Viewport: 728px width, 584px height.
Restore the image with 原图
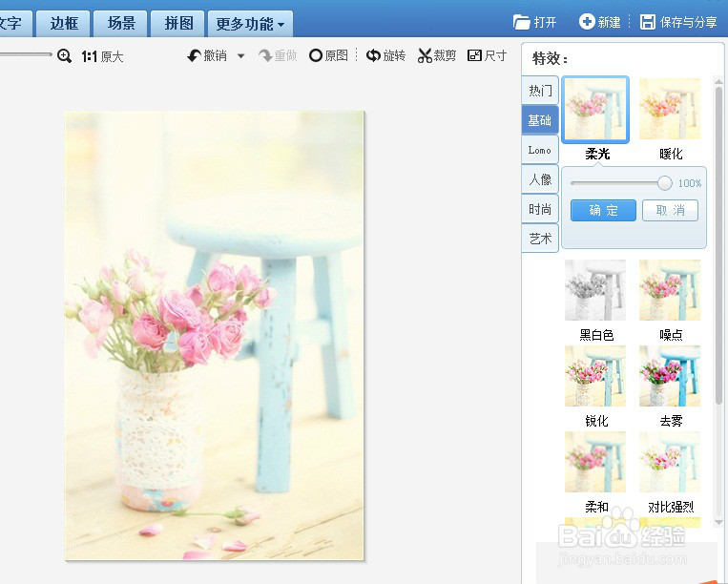click(x=329, y=56)
